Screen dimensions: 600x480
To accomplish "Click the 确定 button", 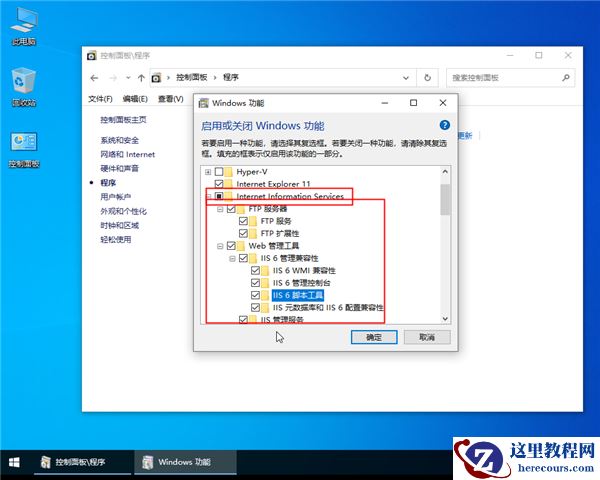I will (374, 337).
